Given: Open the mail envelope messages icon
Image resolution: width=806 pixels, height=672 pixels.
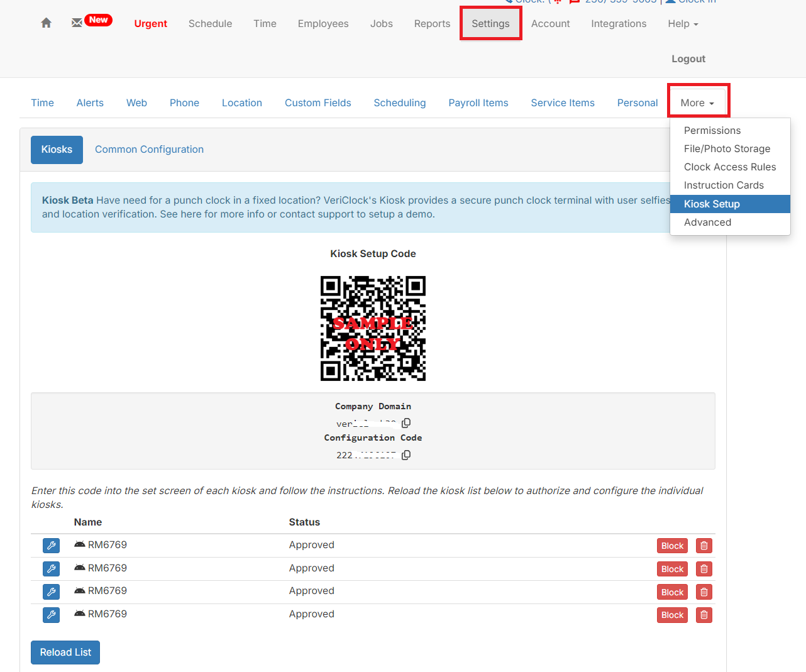Looking at the screenshot, I should (77, 23).
